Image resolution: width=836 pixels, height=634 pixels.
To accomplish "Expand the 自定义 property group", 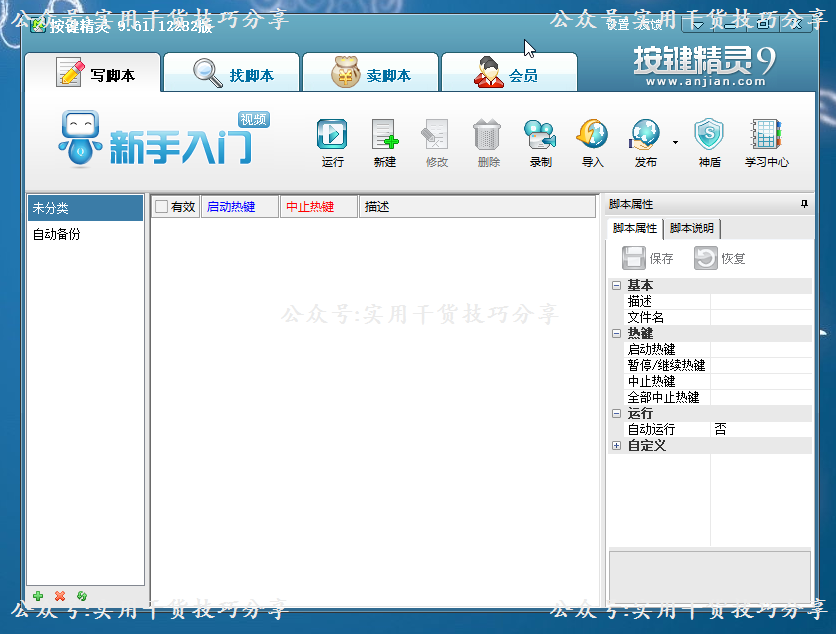I will [617, 445].
